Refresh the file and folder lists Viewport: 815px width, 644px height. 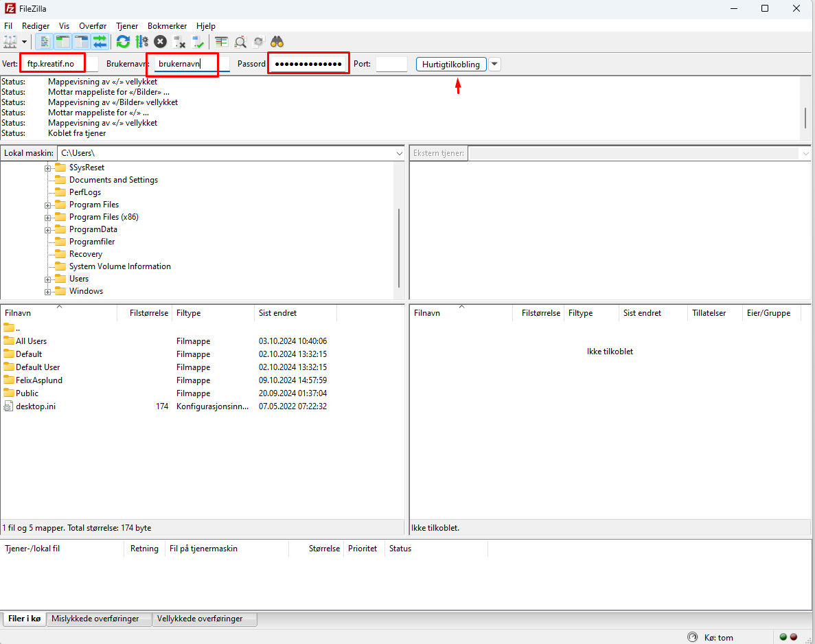(x=123, y=42)
